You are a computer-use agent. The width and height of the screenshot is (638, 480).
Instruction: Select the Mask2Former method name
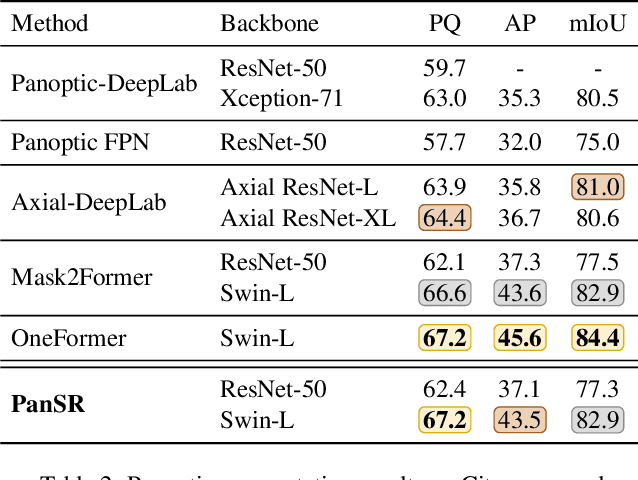[x=83, y=278]
